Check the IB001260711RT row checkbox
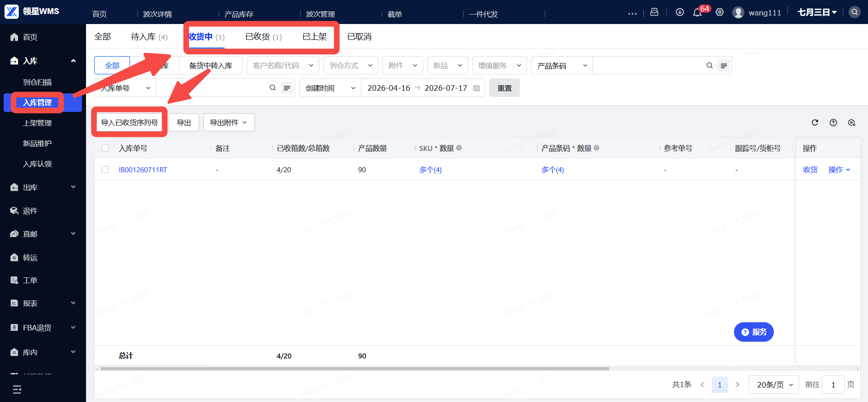This screenshot has height=402, width=868. coord(105,169)
